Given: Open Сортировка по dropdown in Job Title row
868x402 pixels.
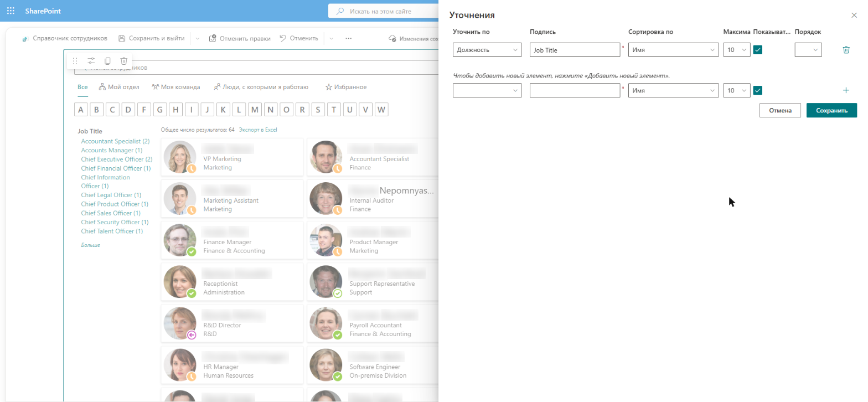Looking at the screenshot, I should point(673,50).
